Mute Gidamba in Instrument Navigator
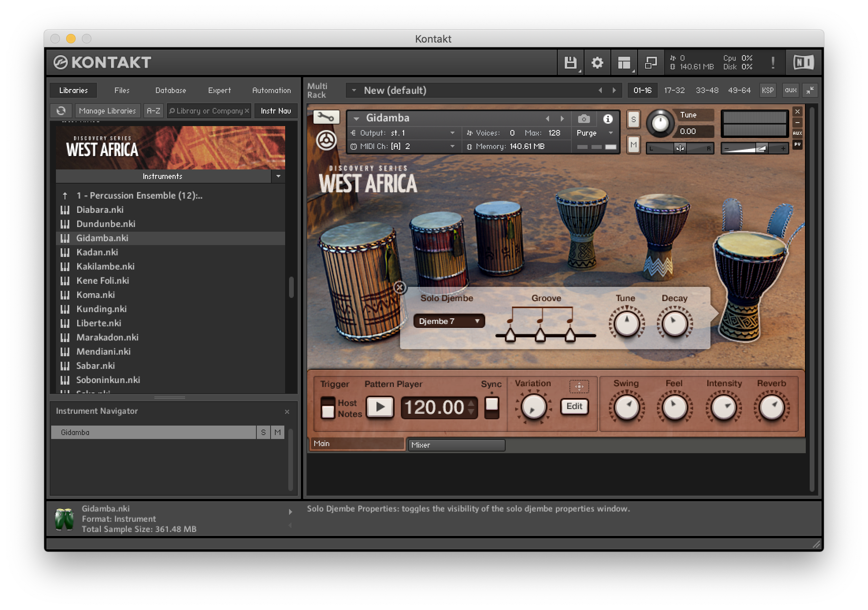Screen dimensions: 868x610 pyautogui.click(x=278, y=432)
